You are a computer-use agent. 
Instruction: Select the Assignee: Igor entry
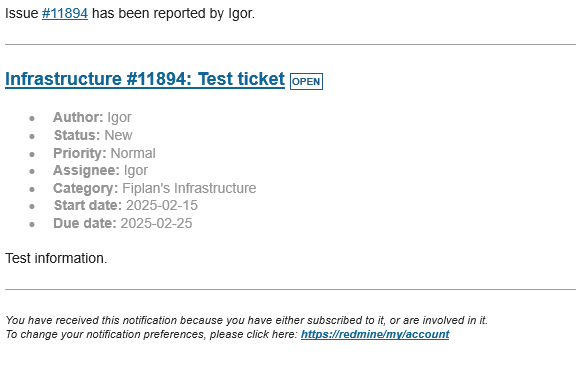[100, 170]
